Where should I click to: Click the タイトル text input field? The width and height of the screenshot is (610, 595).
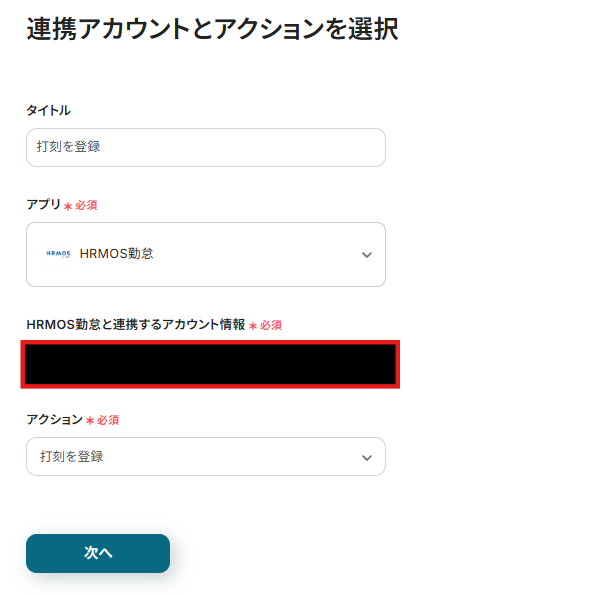pos(205,147)
